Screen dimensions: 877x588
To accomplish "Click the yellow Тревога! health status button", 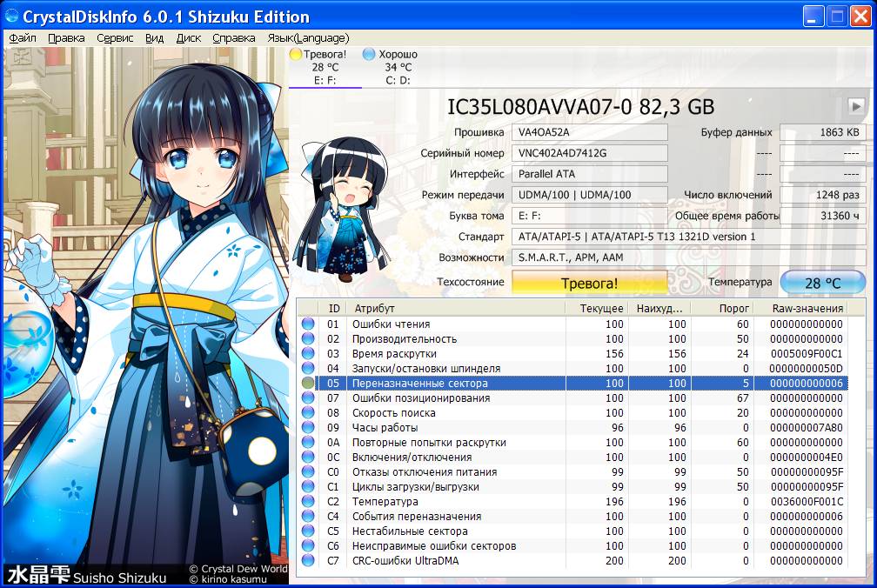I will 589,283.
